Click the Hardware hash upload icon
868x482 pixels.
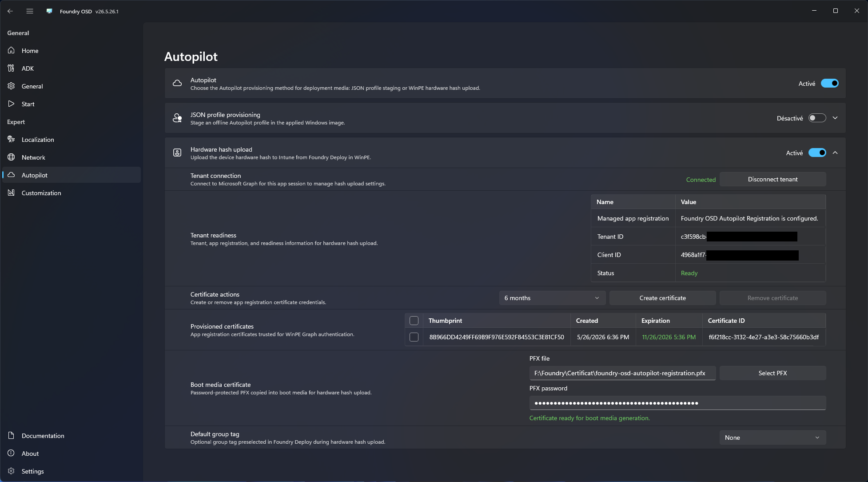tap(177, 153)
